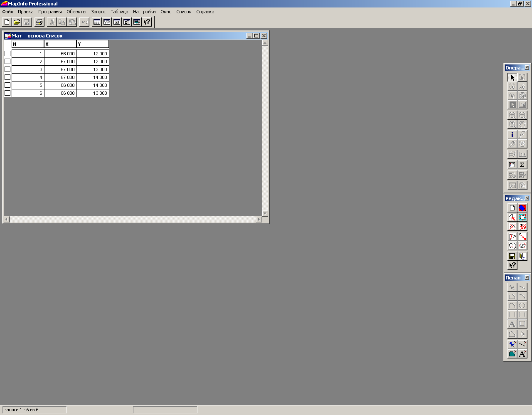Click the list window scroll-right arrow
The image size is (532, 415).
click(x=259, y=219)
